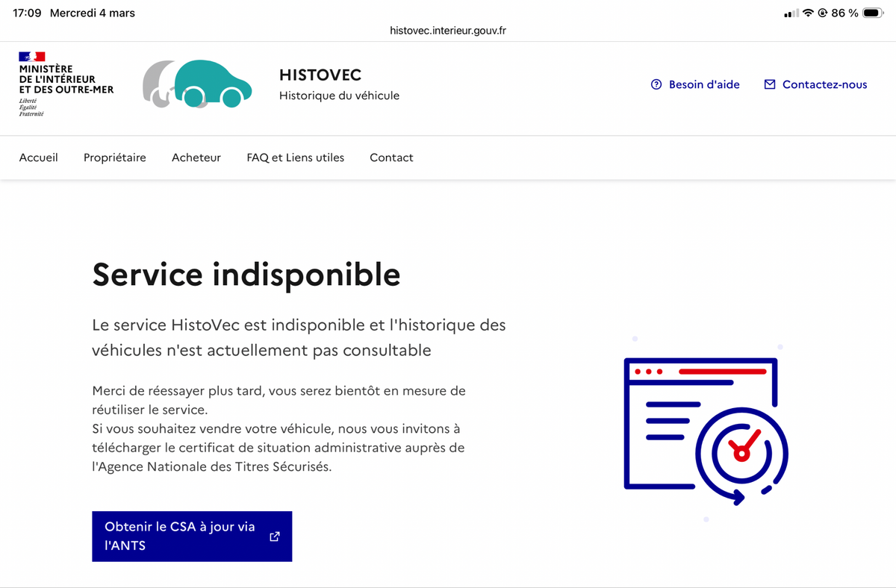Click the Ministère de l'Intérieur logo
The image size is (896, 588).
tap(66, 84)
